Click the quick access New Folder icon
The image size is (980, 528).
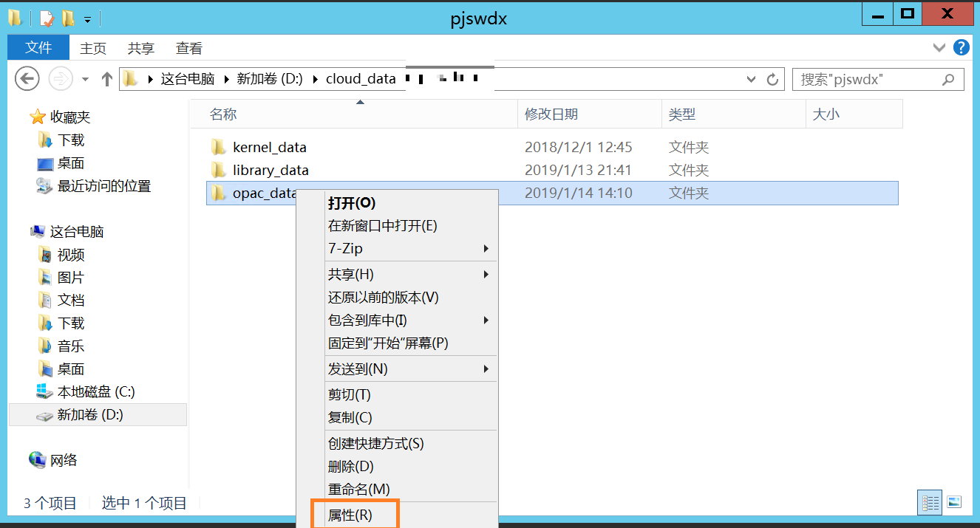click(x=68, y=18)
